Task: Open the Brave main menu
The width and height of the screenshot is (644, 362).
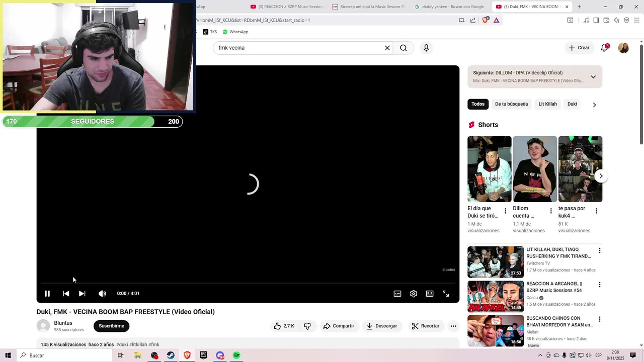Action: click(637, 20)
